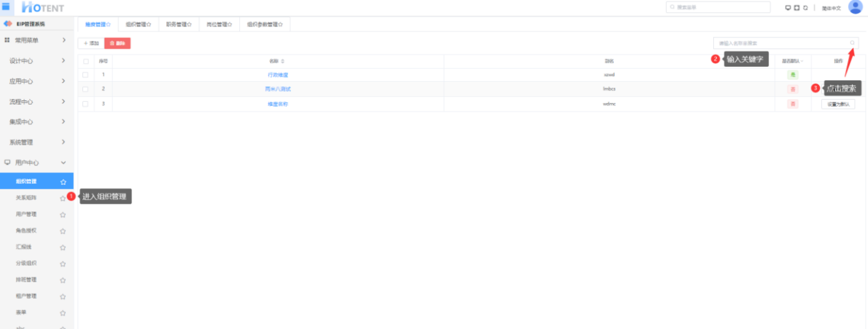Toggle the select-all checkbox in table header
Screen dimensions: 868x329
[x=85, y=61]
